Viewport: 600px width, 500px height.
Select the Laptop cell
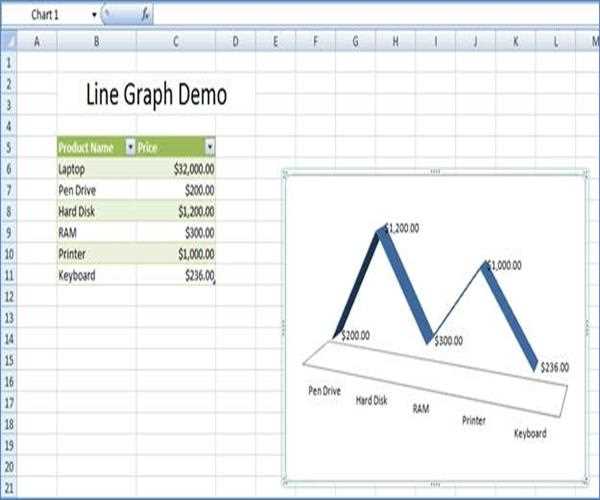pyautogui.click(x=95, y=169)
